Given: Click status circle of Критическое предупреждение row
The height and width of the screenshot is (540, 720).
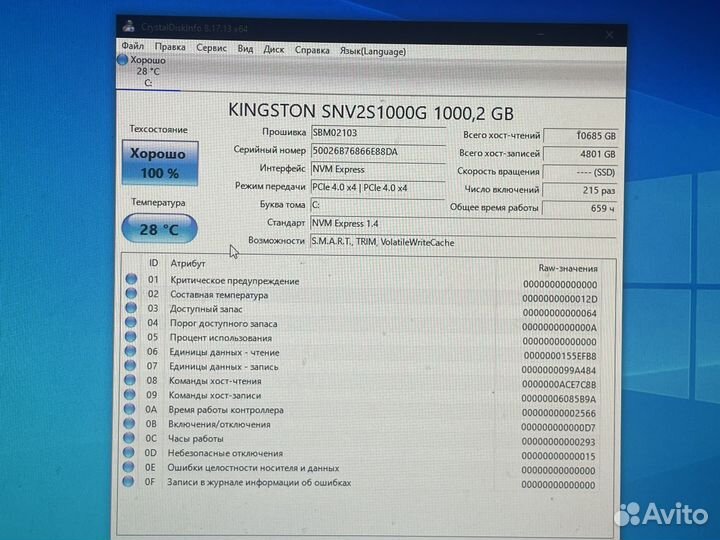Looking at the screenshot, I should click(x=131, y=279).
